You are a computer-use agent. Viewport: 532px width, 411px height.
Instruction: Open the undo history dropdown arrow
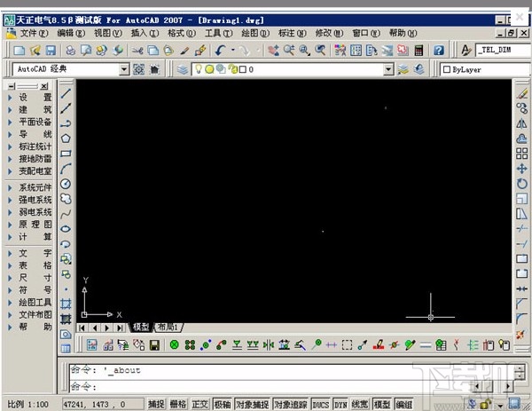pos(233,51)
